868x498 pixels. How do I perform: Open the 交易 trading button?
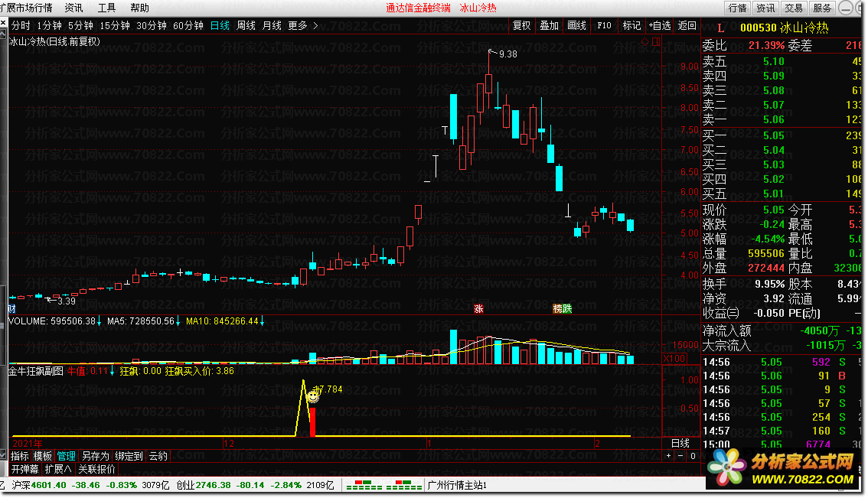794,8
